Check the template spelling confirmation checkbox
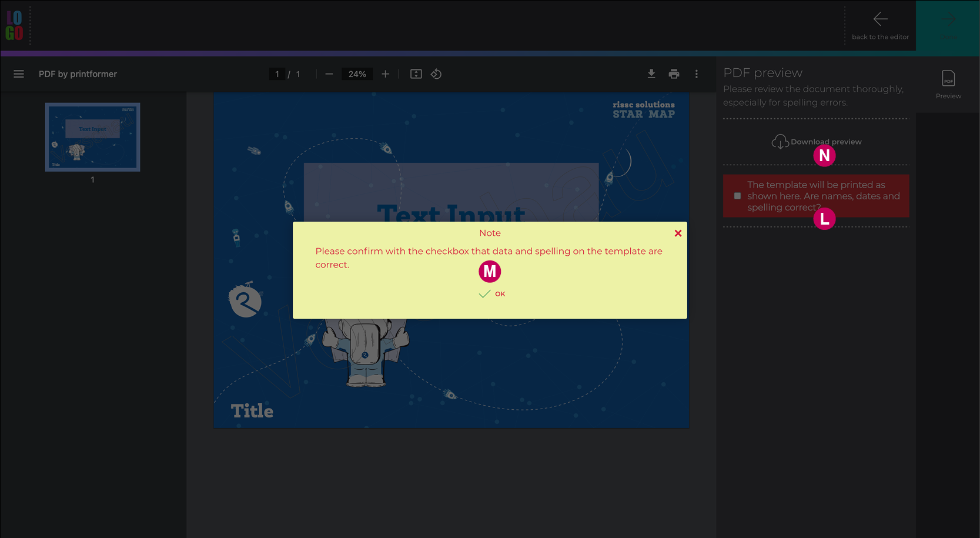Screen dimensions: 980x538 click(x=737, y=195)
